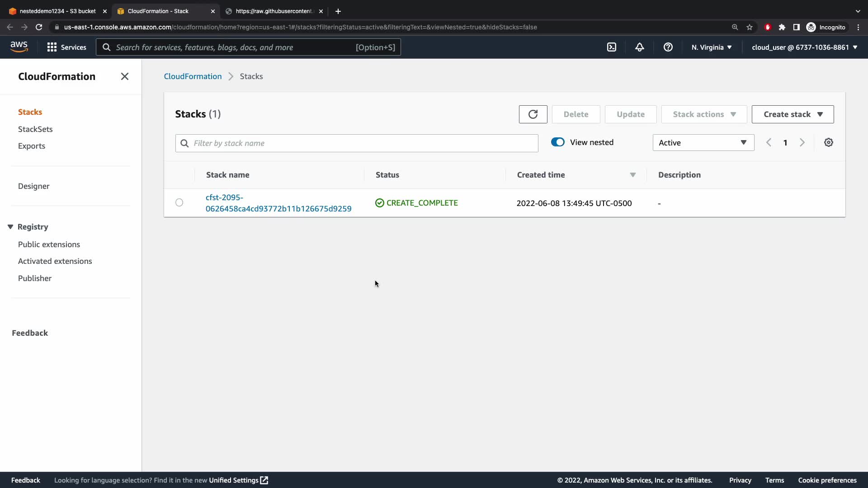Expand the Create stack dropdown
This screenshot has height=488, width=868.
(x=793, y=114)
